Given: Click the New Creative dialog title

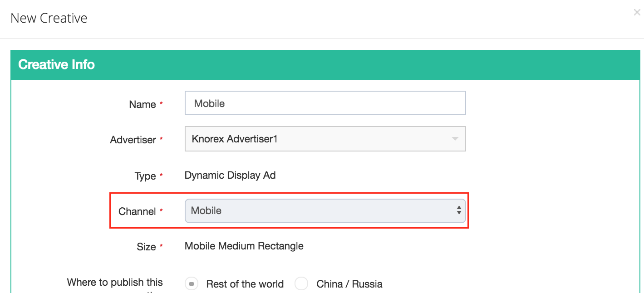Looking at the screenshot, I should coord(49,18).
